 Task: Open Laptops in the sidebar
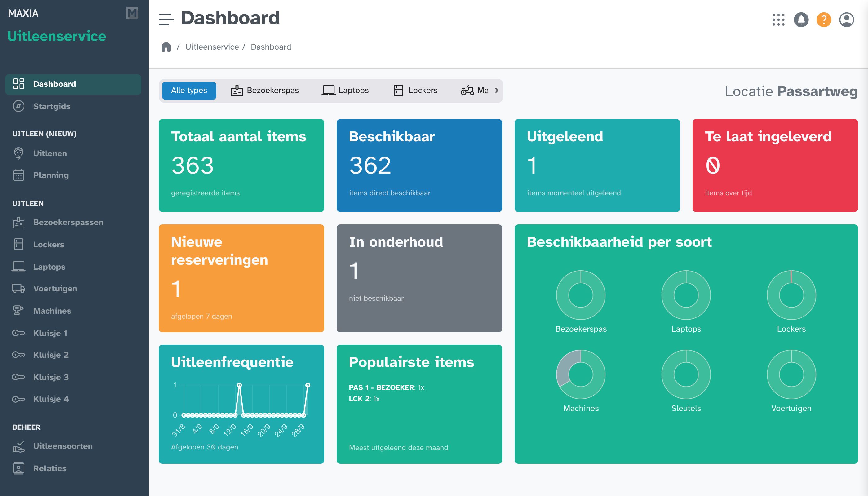coord(73,266)
